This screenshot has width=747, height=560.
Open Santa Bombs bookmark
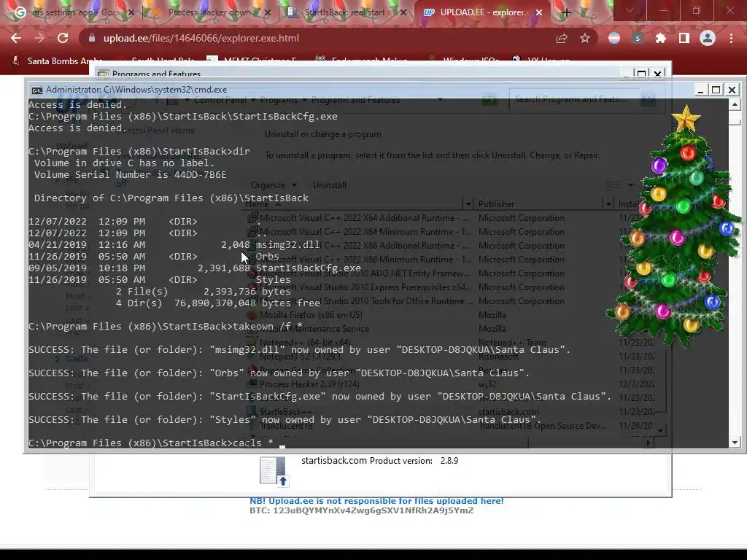tap(57, 61)
